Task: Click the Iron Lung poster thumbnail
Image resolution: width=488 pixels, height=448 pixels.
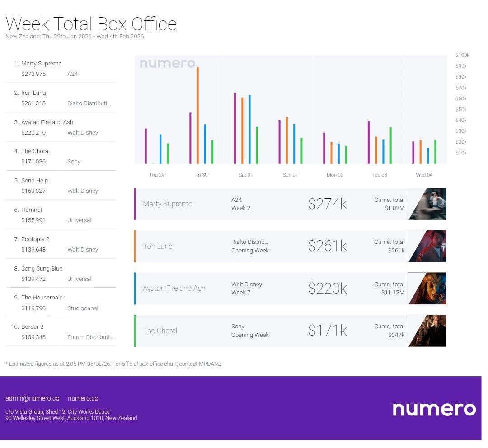Action: tap(427, 246)
